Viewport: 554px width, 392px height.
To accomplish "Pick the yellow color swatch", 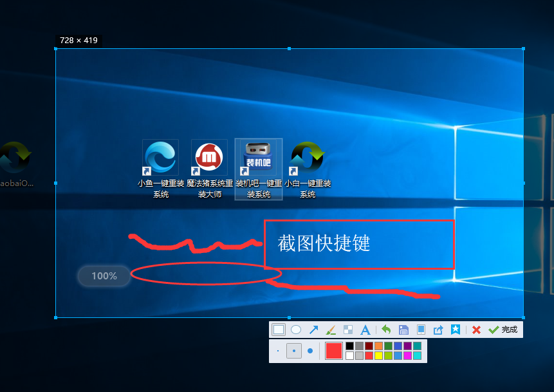I will 379,355.
